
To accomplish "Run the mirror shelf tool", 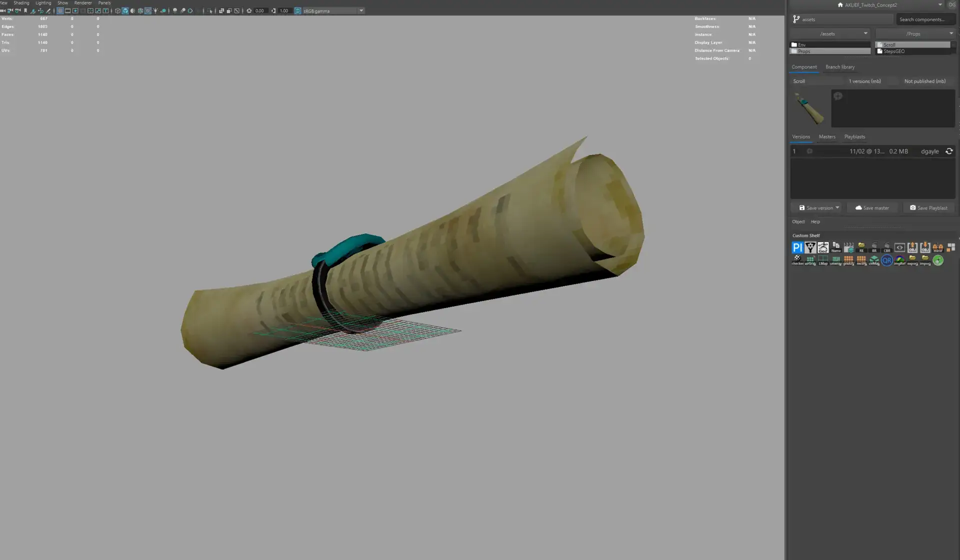I will point(937,247).
